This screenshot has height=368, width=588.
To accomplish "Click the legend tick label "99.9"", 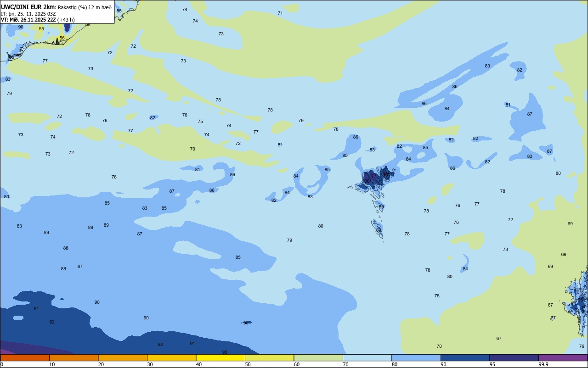I will tap(543, 364).
